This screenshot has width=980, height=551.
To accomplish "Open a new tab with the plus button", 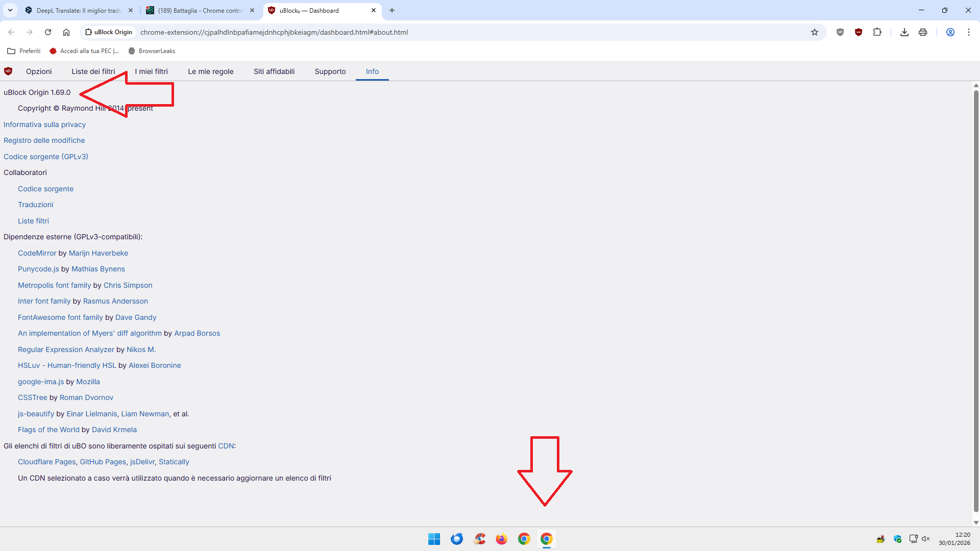I will pyautogui.click(x=392, y=10).
